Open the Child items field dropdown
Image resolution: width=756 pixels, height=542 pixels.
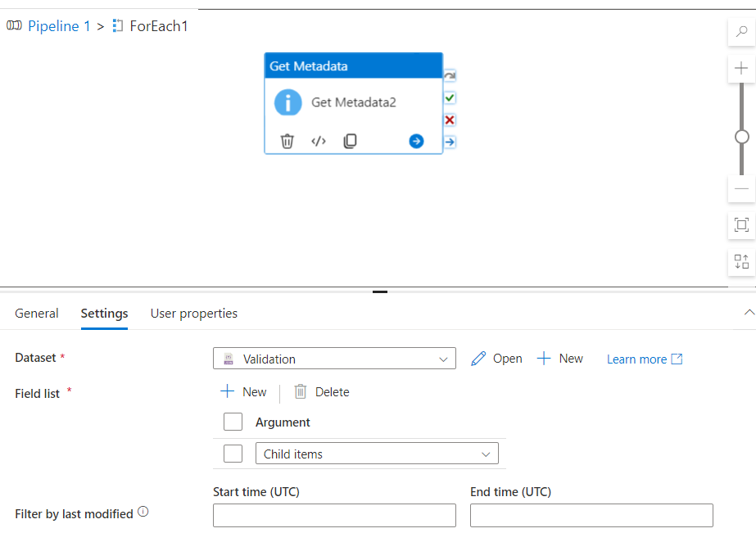[377, 454]
